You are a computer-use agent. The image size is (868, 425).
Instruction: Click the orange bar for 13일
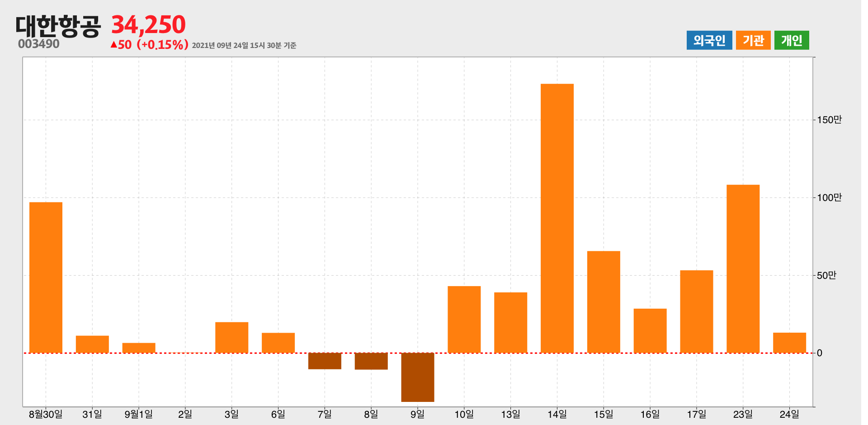click(510, 323)
